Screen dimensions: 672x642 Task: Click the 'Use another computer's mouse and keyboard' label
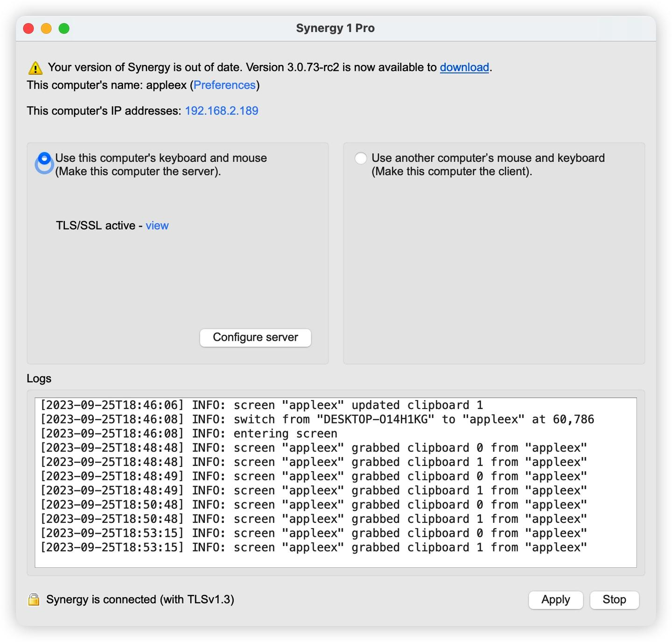tap(488, 164)
